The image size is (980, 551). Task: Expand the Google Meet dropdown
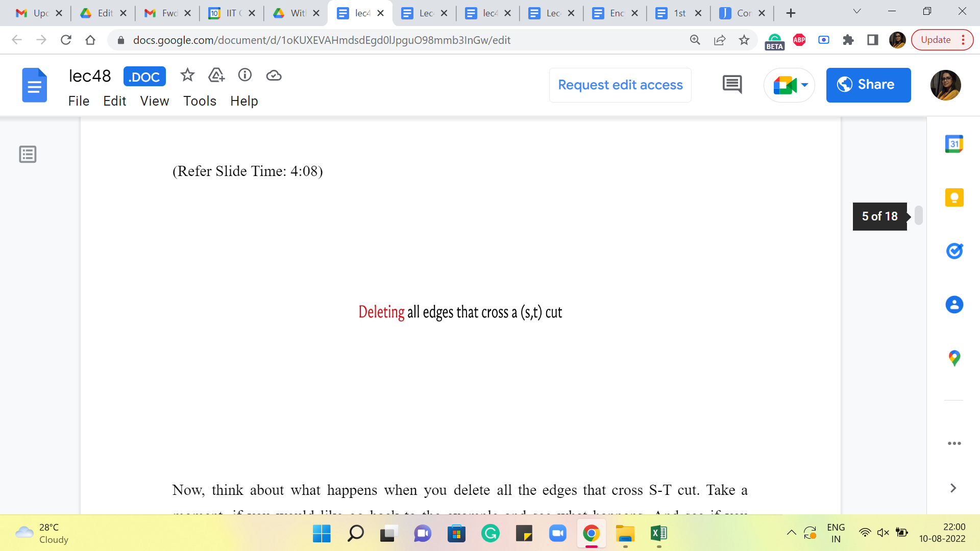804,85
